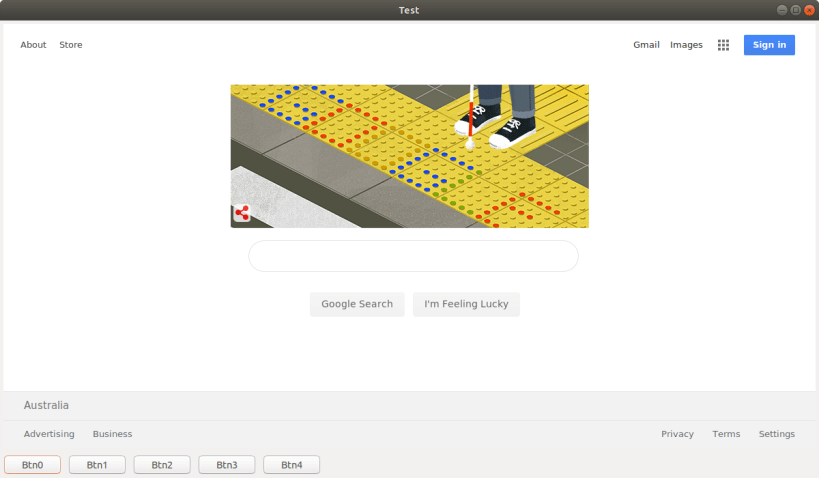
Task: Go to Images search
Action: point(686,45)
